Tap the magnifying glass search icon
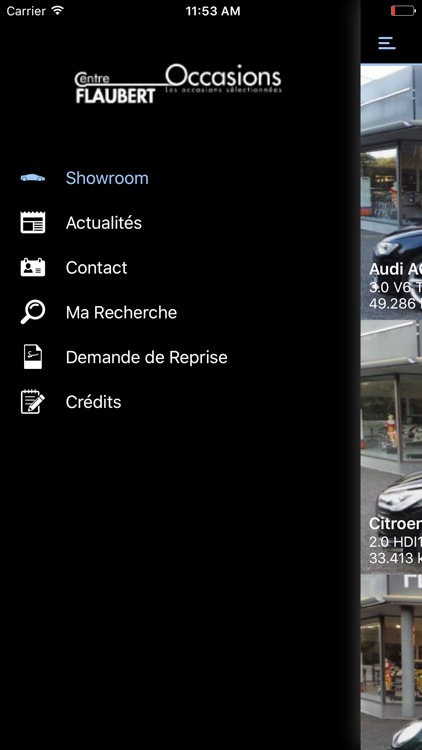This screenshot has width=422, height=750. point(33,312)
